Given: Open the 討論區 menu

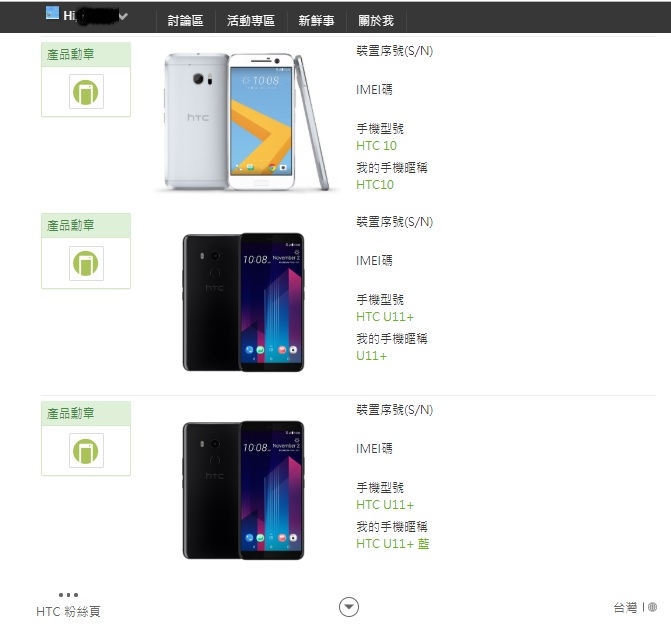Looking at the screenshot, I should [185, 21].
